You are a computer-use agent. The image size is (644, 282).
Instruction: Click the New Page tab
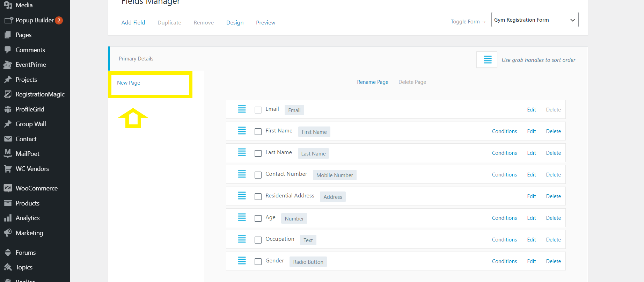129,83
